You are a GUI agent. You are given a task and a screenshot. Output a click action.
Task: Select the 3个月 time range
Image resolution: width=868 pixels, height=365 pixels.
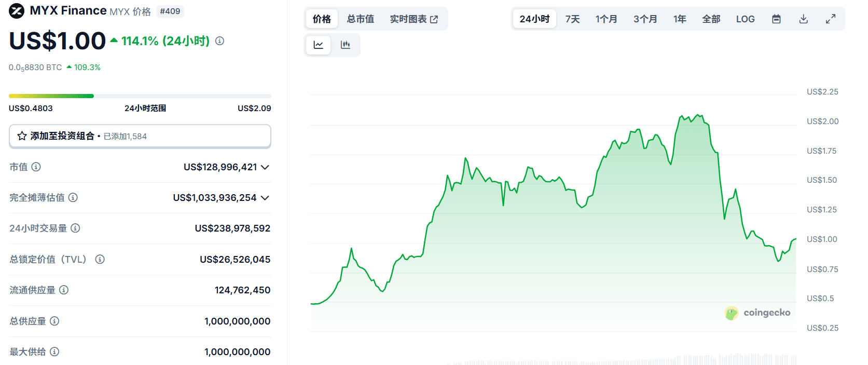[645, 19]
